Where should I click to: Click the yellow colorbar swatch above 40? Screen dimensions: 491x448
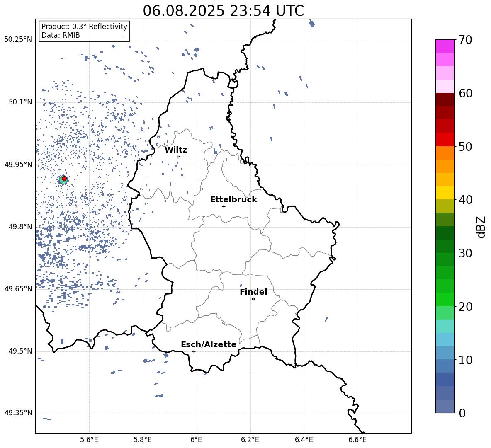445,193
